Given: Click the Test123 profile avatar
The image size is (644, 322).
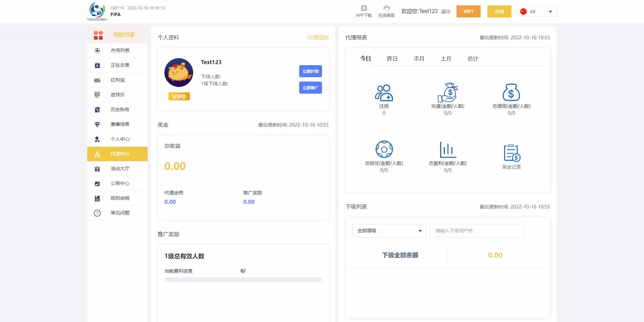Looking at the screenshot, I should click(179, 73).
